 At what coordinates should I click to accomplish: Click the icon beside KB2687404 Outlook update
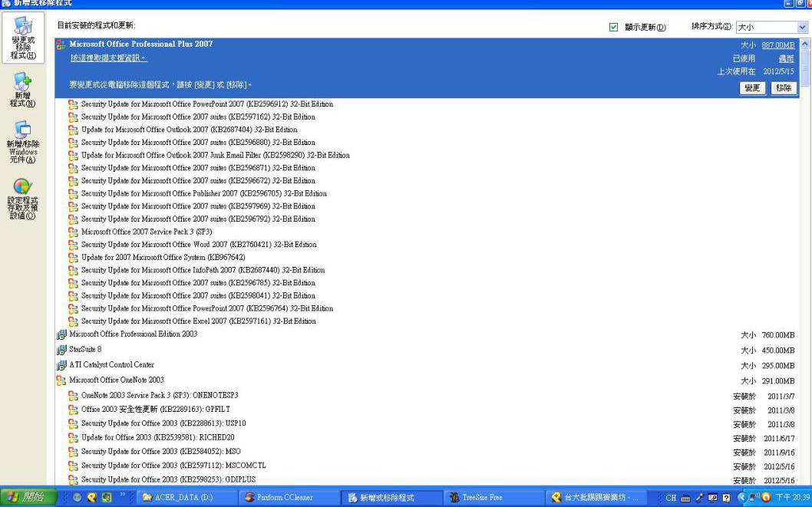(x=73, y=130)
